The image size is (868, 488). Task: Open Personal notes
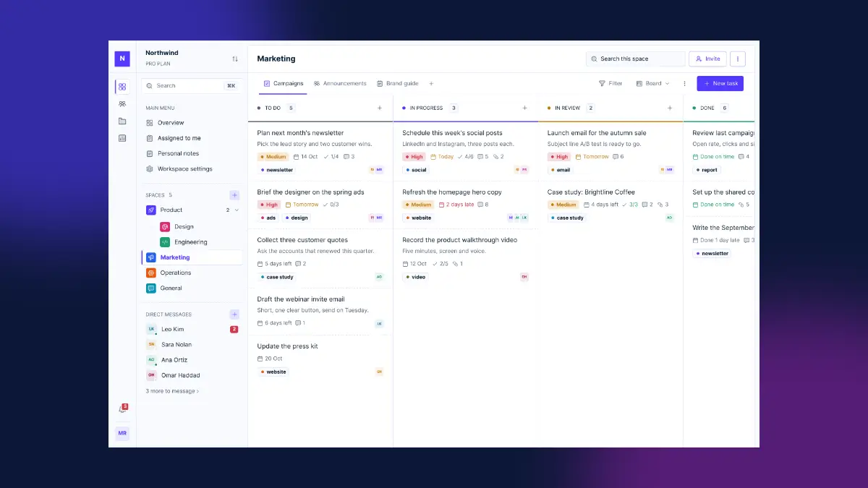[x=192, y=153]
